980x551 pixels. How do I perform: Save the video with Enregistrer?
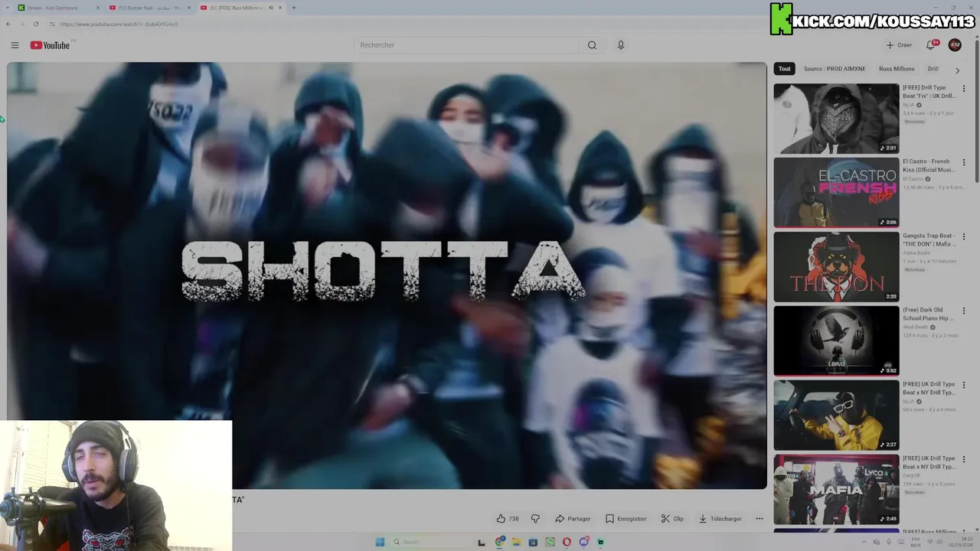[626, 519]
